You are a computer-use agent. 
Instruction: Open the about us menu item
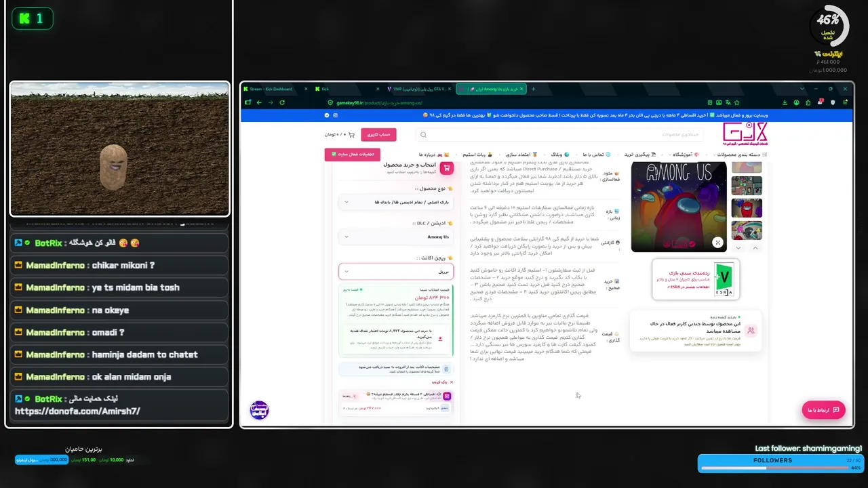pyautogui.click(x=434, y=155)
